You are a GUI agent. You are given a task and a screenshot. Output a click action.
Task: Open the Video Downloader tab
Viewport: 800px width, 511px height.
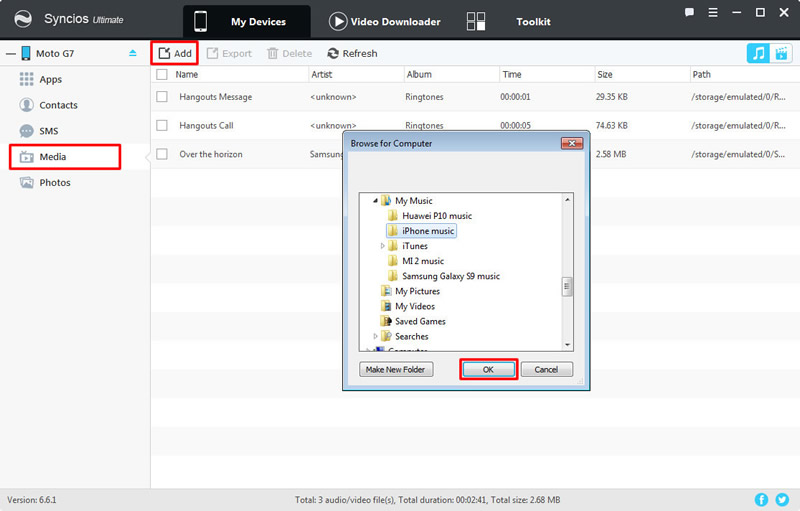tap(385, 21)
